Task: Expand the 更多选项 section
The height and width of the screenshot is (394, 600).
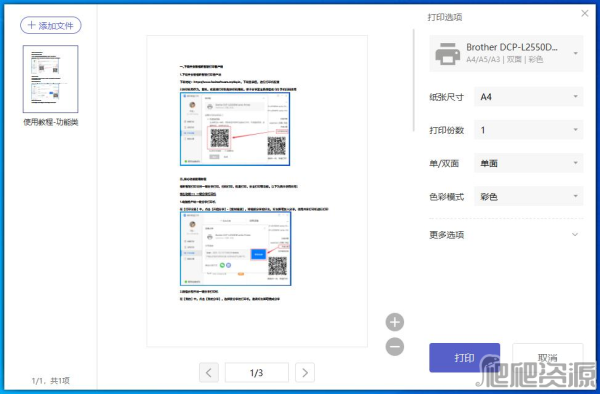Action: (506, 234)
